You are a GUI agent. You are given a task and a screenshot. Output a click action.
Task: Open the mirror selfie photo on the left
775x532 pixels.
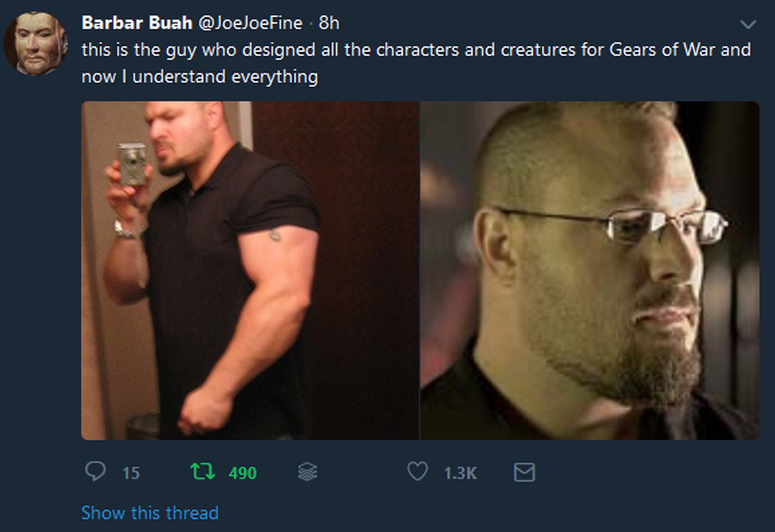[250, 270]
